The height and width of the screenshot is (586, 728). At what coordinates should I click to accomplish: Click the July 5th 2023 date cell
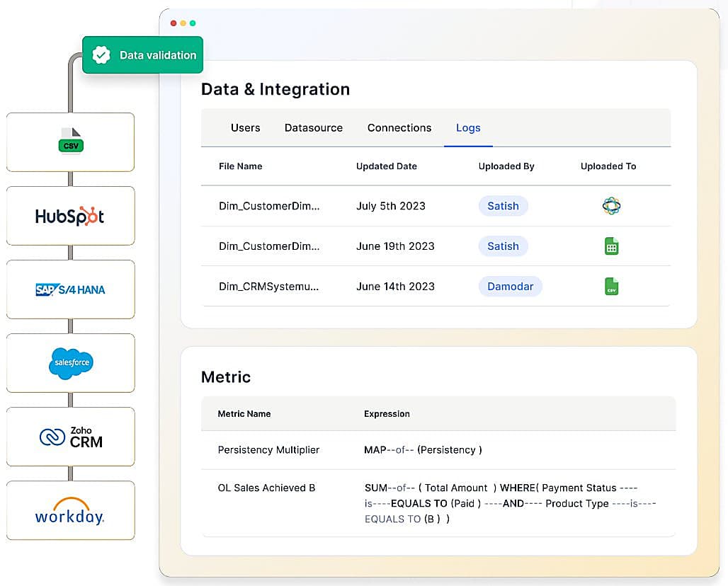click(390, 206)
